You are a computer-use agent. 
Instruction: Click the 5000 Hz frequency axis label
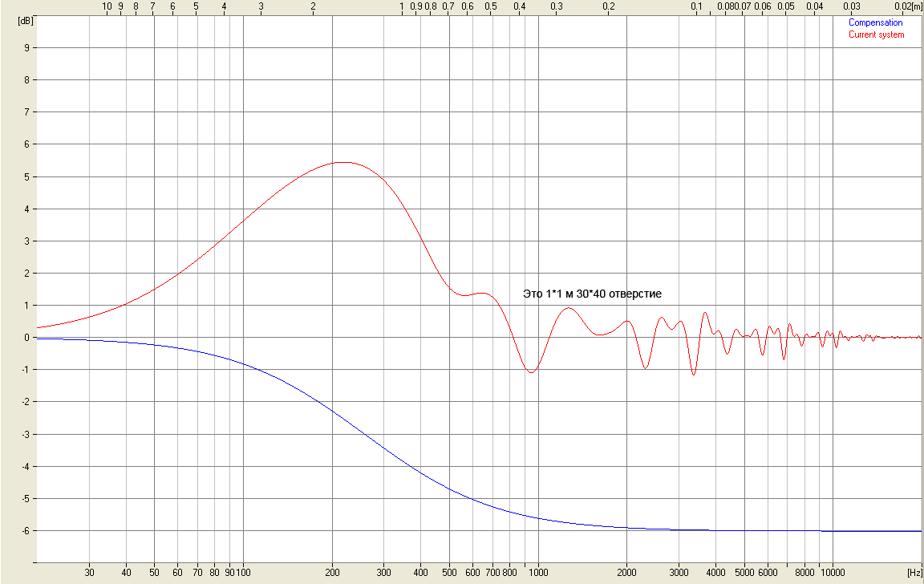[x=744, y=572]
